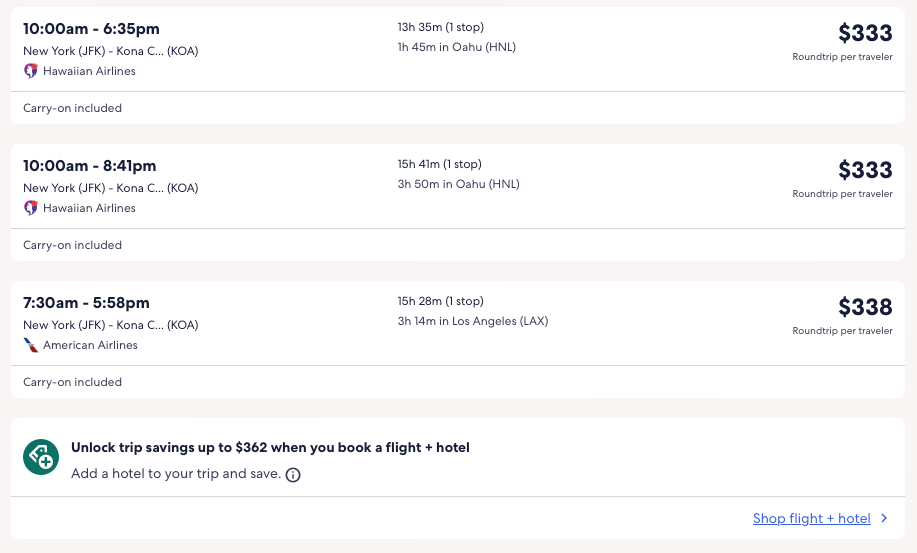Image resolution: width=917 pixels, height=553 pixels.
Task: Click the American Airlines logo icon
Action: click(x=31, y=345)
